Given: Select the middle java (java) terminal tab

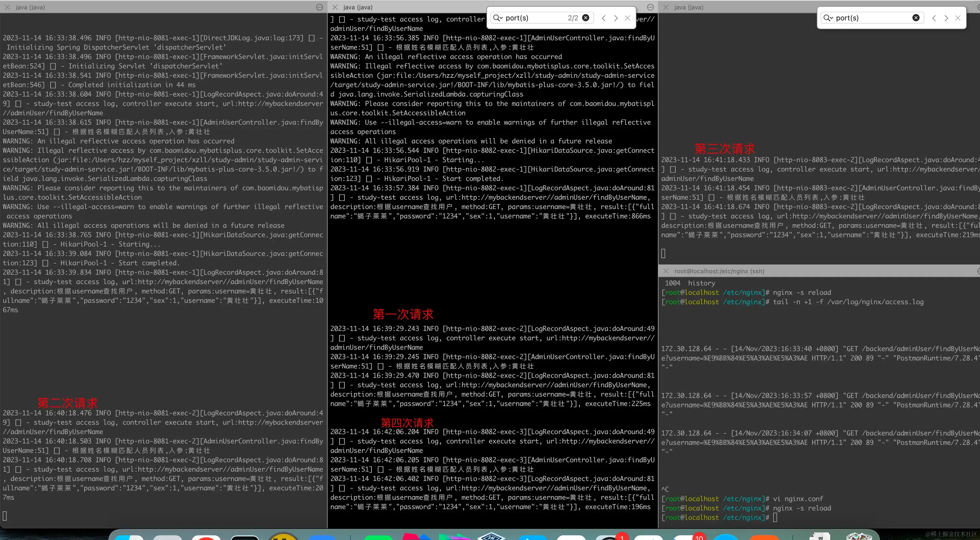Looking at the screenshot, I should pyautogui.click(x=357, y=7).
